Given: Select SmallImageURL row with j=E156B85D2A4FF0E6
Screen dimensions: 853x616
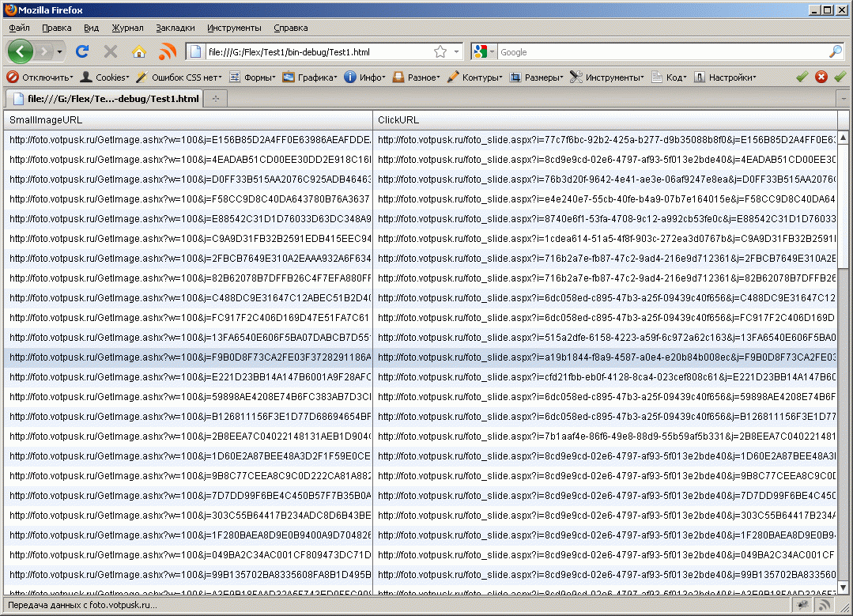Looking at the screenshot, I should coord(188,140).
